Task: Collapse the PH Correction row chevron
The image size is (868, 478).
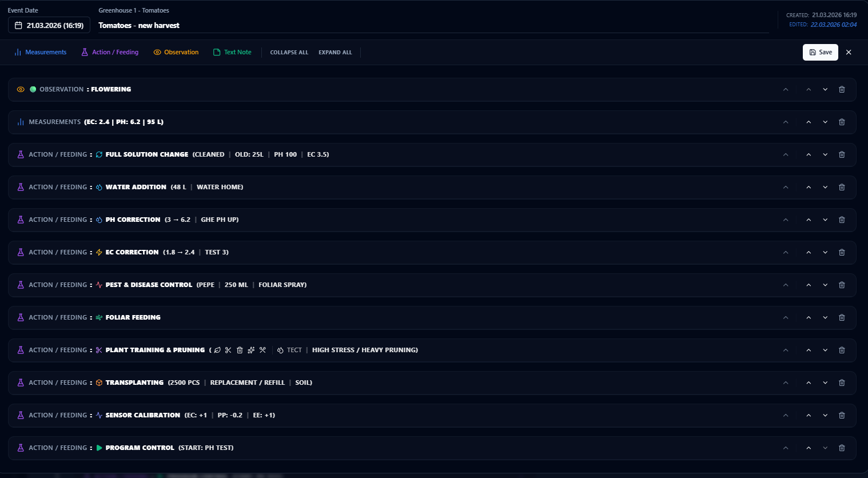Action: click(786, 220)
